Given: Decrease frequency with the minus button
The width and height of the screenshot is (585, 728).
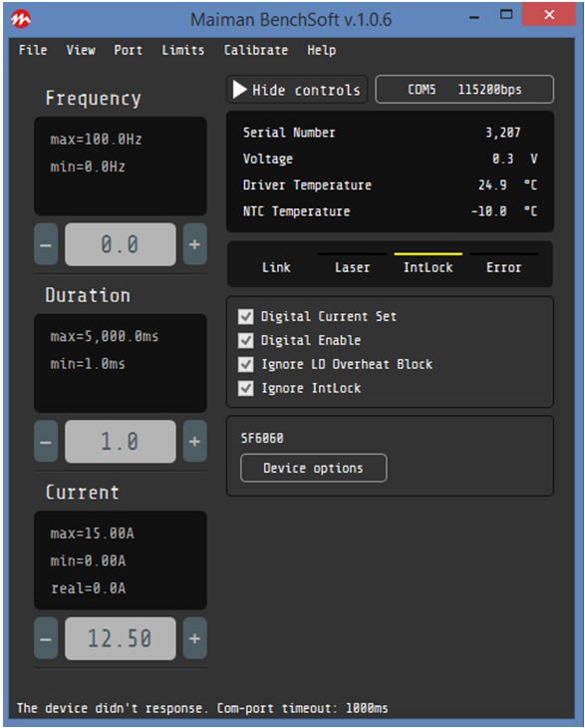Looking at the screenshot, I should [x=46, y=244].
